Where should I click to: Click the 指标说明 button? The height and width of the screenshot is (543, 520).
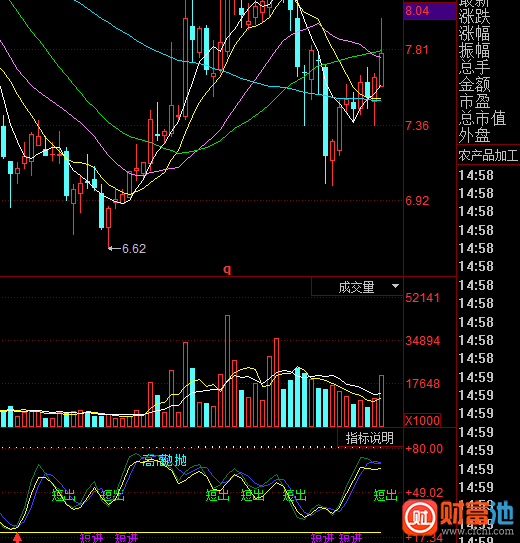tap(370, 438)
